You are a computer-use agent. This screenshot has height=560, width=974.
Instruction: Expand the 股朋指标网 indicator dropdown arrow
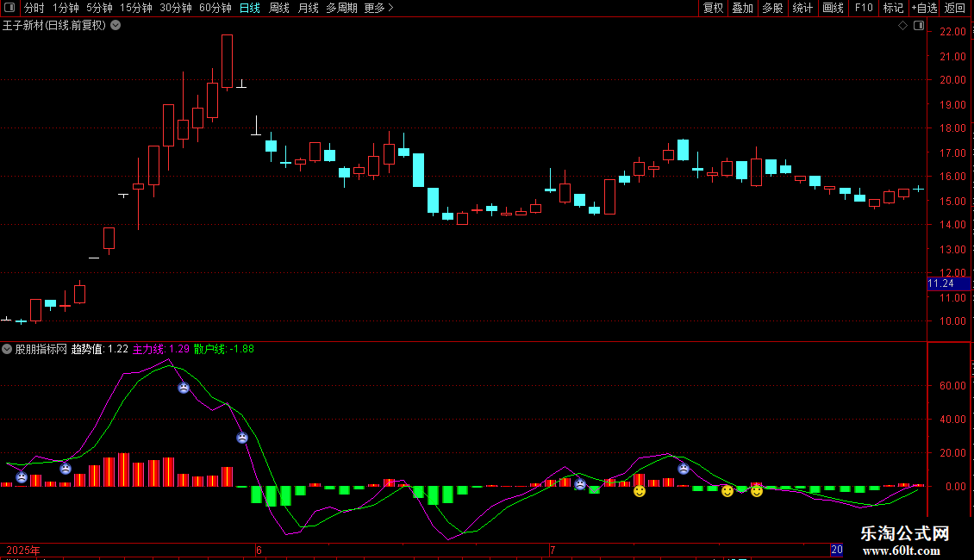point(7,349)
